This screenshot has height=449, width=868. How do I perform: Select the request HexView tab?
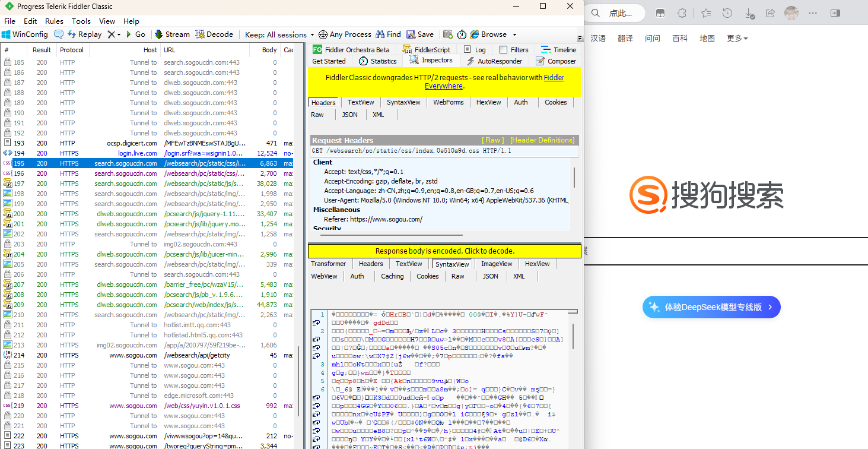click(x=488, y=102)
